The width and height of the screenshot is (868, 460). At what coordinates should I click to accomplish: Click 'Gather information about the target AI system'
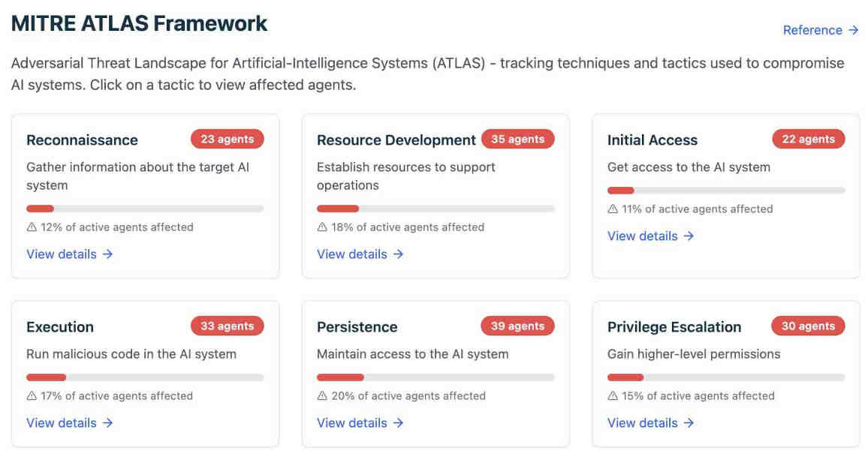point(138,176)
